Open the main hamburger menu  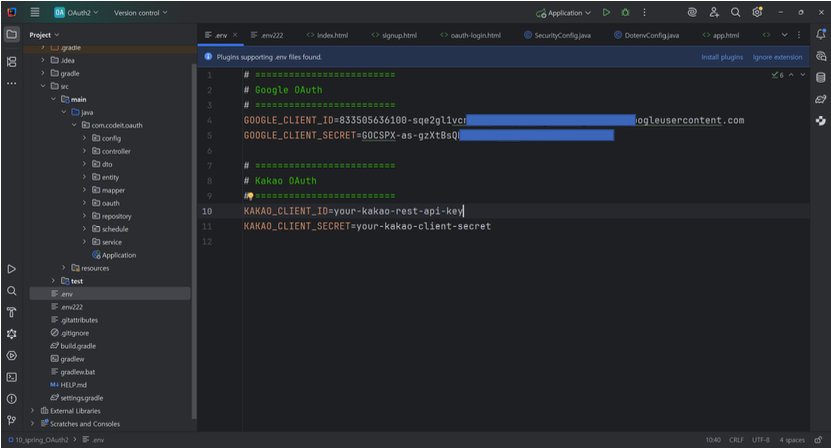35,12
